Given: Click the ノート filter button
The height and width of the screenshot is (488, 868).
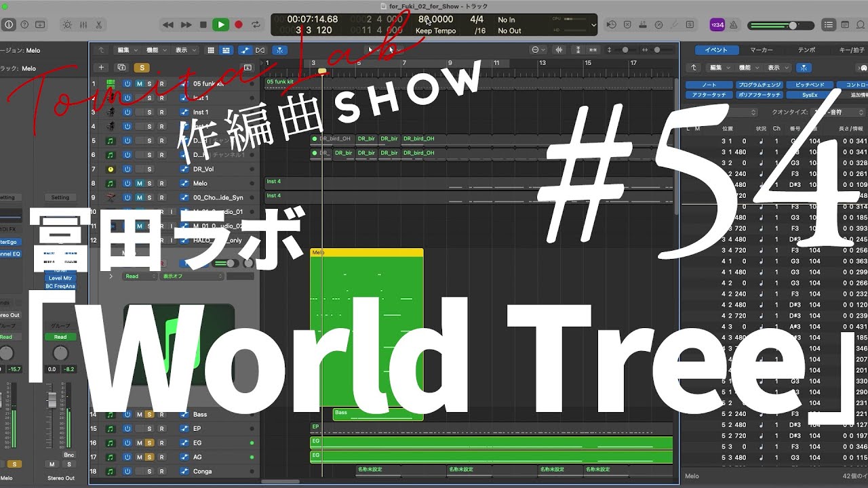Looking at the screenshot, I should [x=709, y=85].
